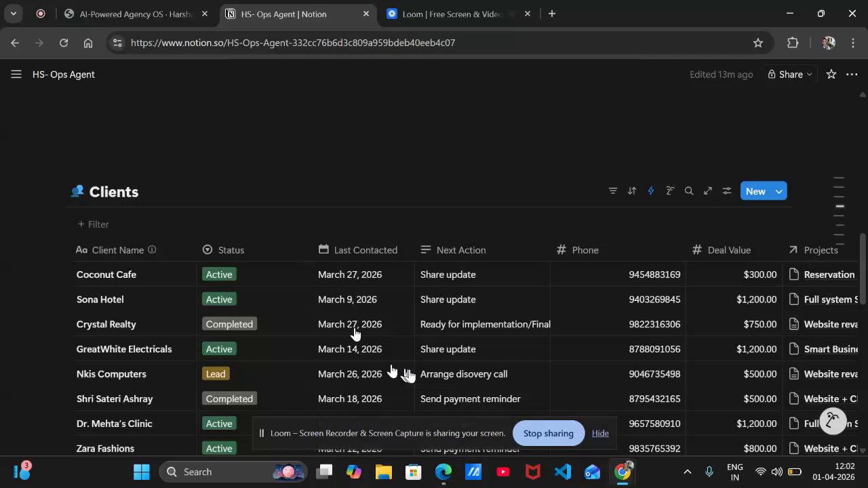This screenshot has height=488, width=868.
Task: Open the Copilot taskbar icon
Action: (x=354, y=472)
